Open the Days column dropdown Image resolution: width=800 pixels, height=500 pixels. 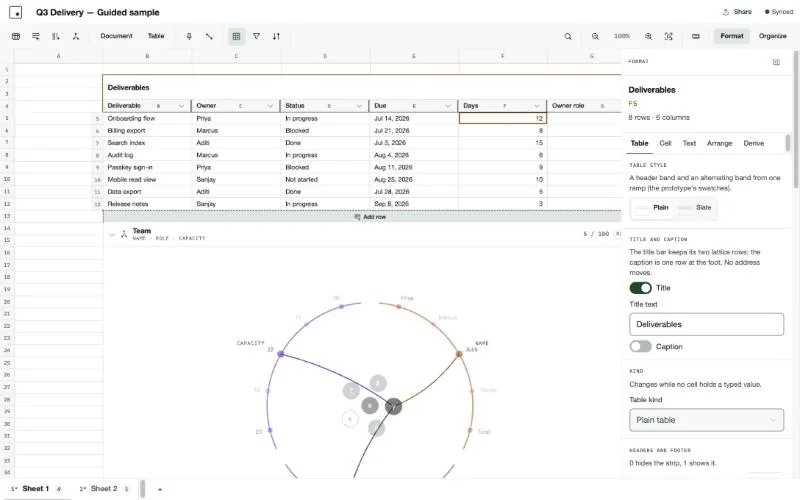coord(537,106)
